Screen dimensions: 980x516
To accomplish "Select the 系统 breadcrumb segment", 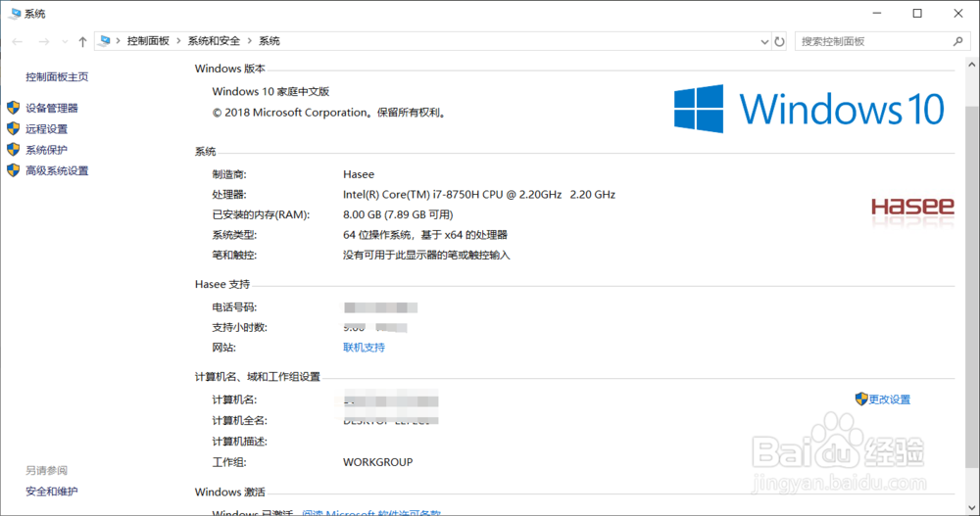I will click(x=269, y=40).
